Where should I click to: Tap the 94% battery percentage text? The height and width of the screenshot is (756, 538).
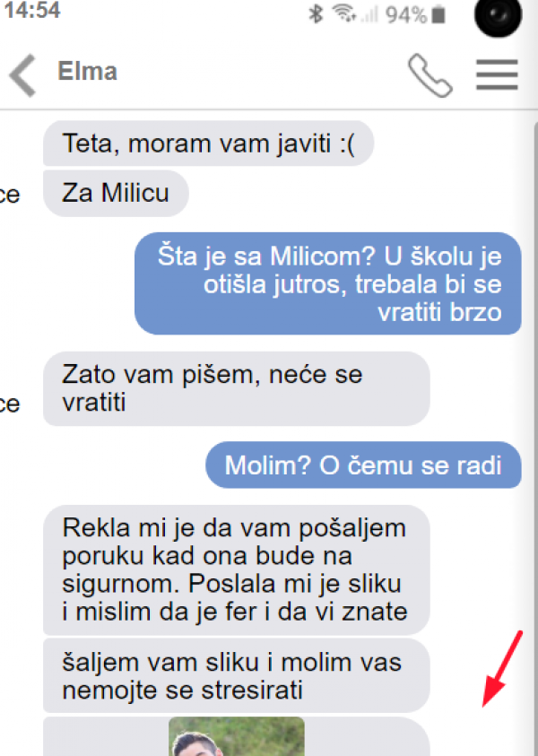coord(406,15)
